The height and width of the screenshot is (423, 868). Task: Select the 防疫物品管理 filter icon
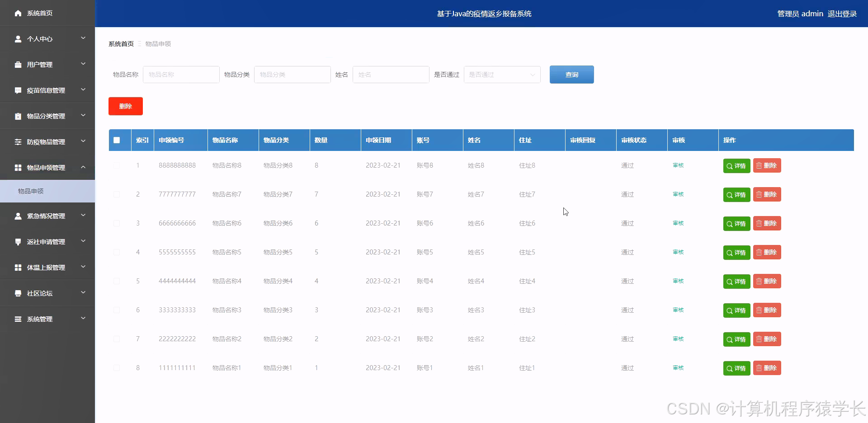click(x=18, y=141)
